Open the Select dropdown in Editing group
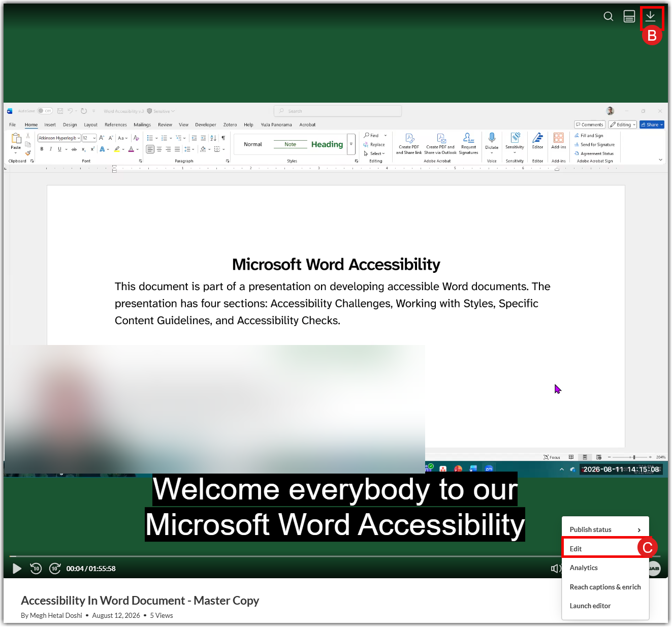Image resolution: width=672 pixels, height=627 pixels. 374,153
